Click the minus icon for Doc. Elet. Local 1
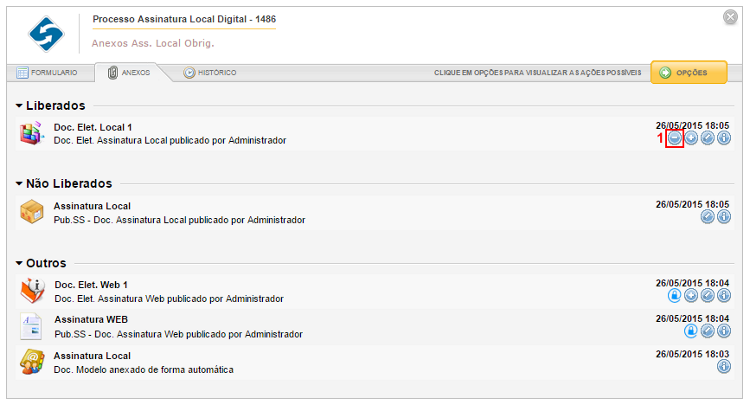 coord(674,139)
